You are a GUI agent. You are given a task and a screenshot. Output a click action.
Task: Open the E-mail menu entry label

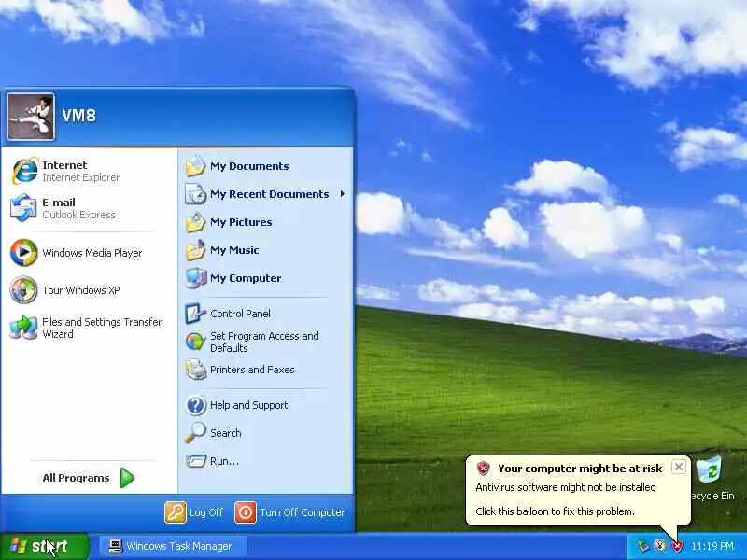pyautogui.click(x=59, y=203)
